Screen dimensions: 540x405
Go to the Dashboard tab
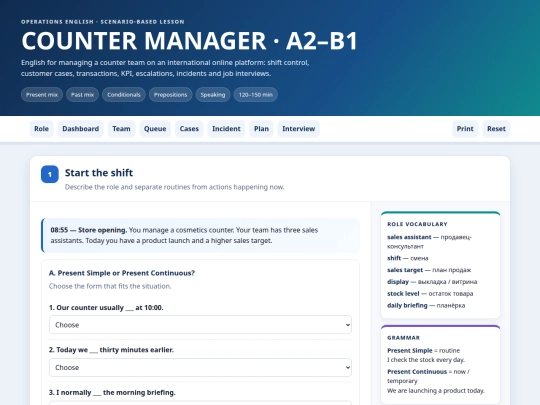pyautogui.click(x=81, y=129)
